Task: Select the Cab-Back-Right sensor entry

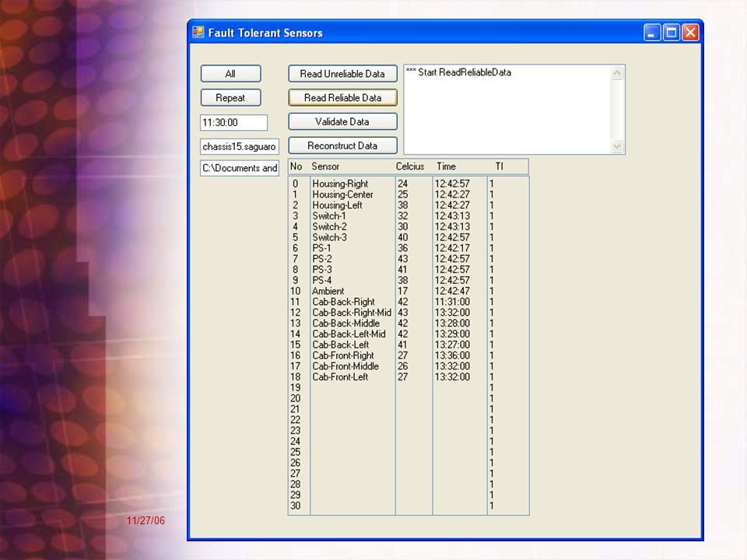Action: [343, 302]
